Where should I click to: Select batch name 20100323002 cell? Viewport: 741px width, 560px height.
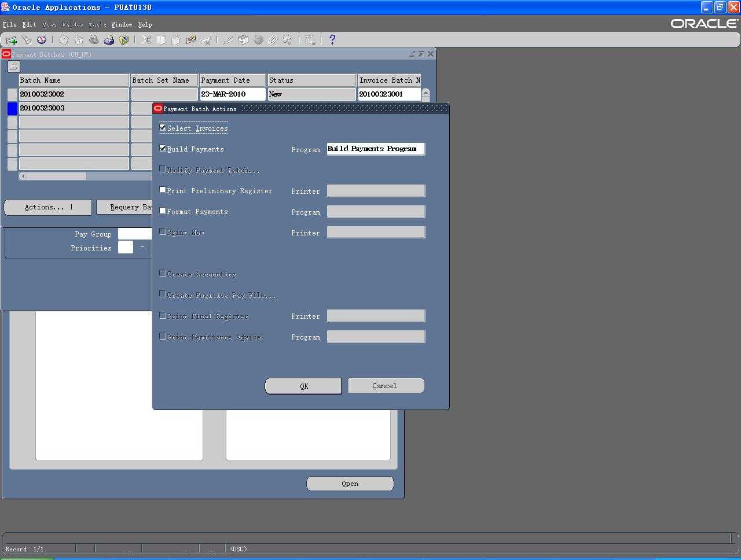74,94
